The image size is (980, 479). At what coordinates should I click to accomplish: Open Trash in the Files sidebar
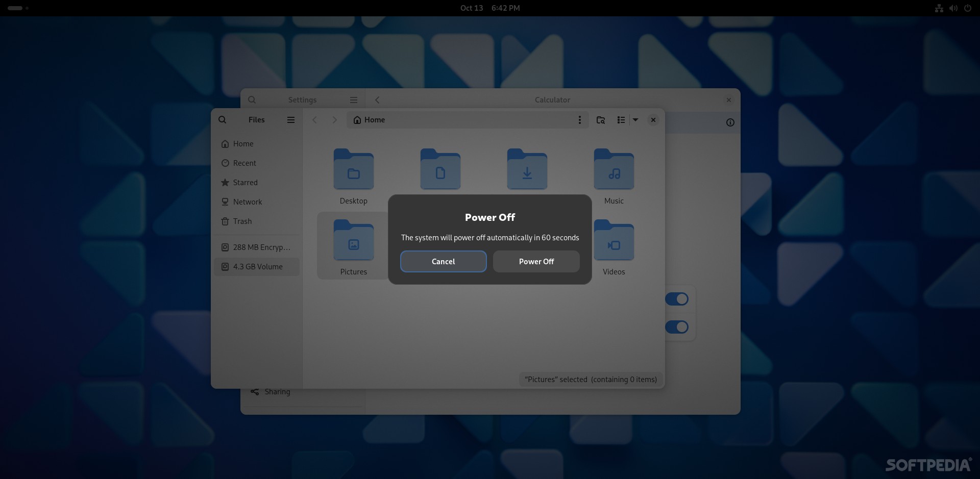(x=257, y=221)
